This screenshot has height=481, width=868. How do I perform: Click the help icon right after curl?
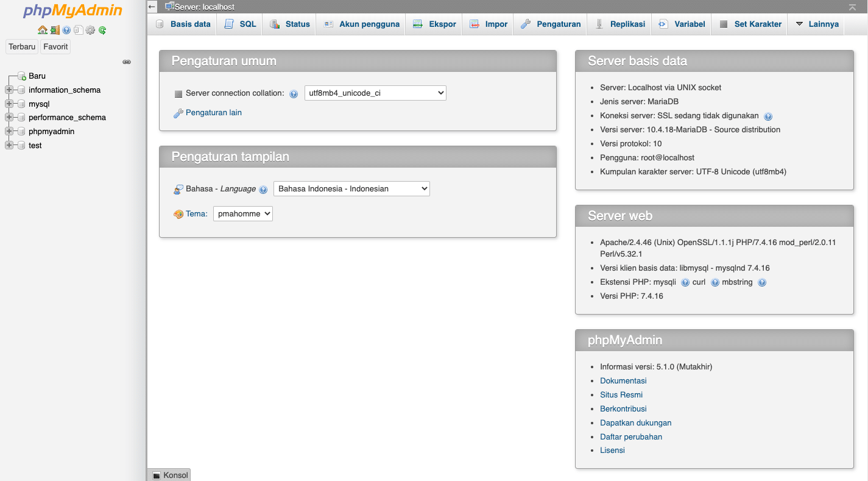715,283
